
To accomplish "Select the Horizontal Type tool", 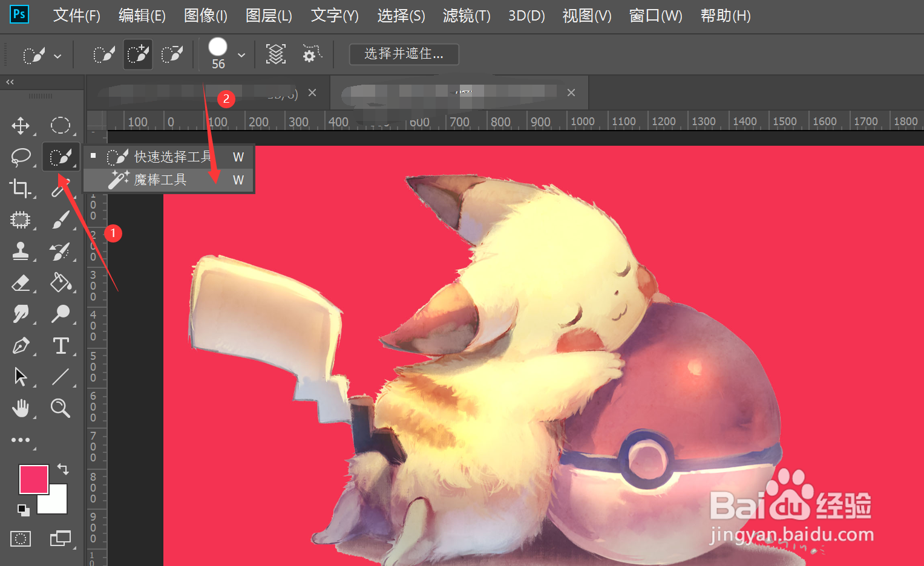I will [x=61, y=346].
